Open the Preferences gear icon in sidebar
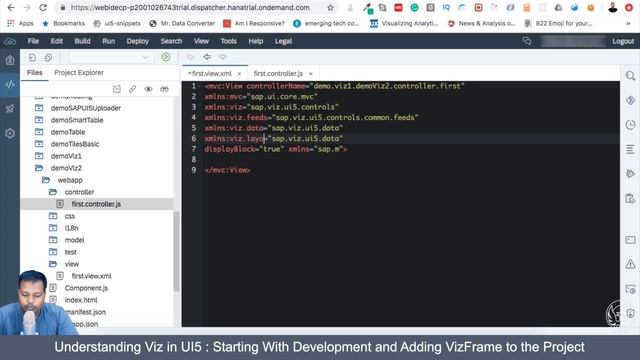 [x=10, y=133]
